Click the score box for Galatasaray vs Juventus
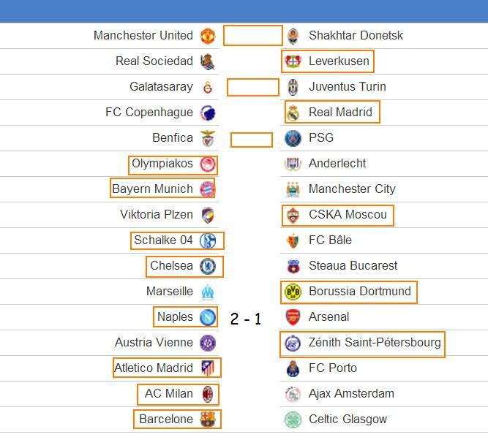This screenshot has height=448, width=488. tap(253, 87)
